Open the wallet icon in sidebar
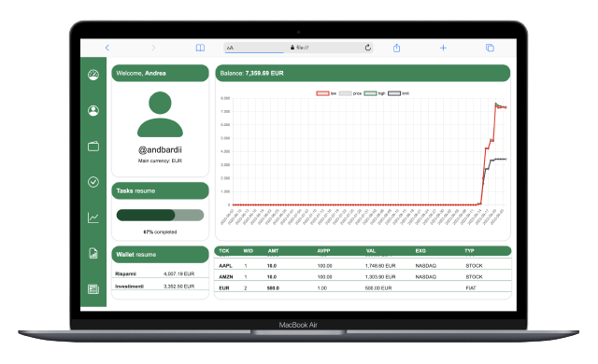Screen dimensions: 598x364 pyautogui.click(x=93, y=147)
